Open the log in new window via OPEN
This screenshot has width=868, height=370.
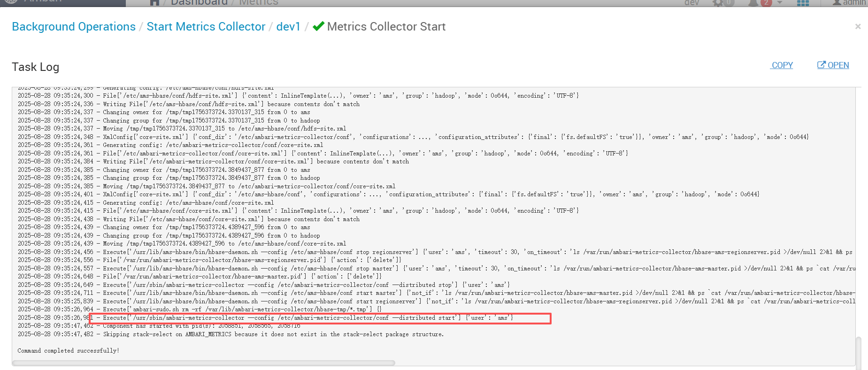(833, 65)
